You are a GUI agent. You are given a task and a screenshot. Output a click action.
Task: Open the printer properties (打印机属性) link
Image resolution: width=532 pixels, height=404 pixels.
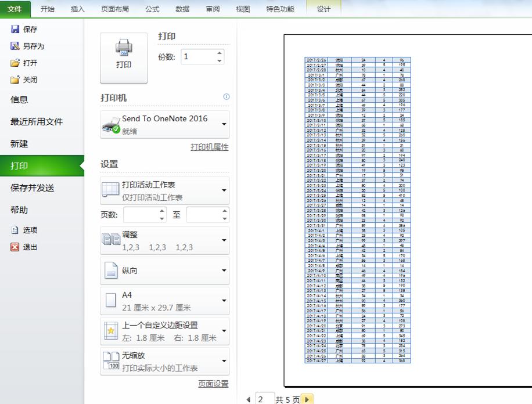coord(209,146)
